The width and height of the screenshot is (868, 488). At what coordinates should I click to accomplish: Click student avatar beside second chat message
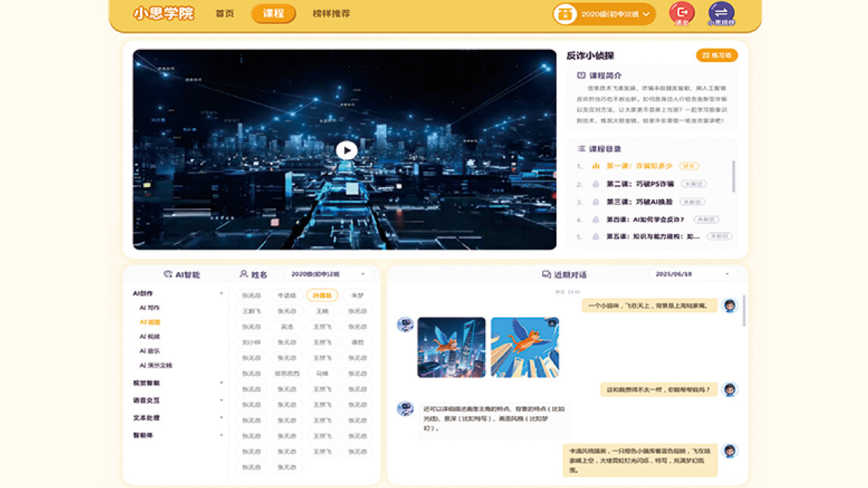[x=729, y=389]
